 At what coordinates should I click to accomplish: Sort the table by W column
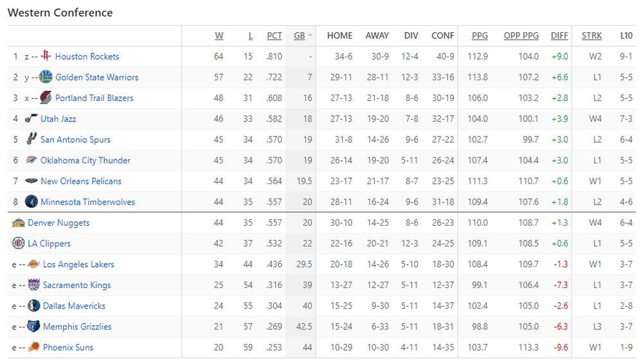point(219,36)
